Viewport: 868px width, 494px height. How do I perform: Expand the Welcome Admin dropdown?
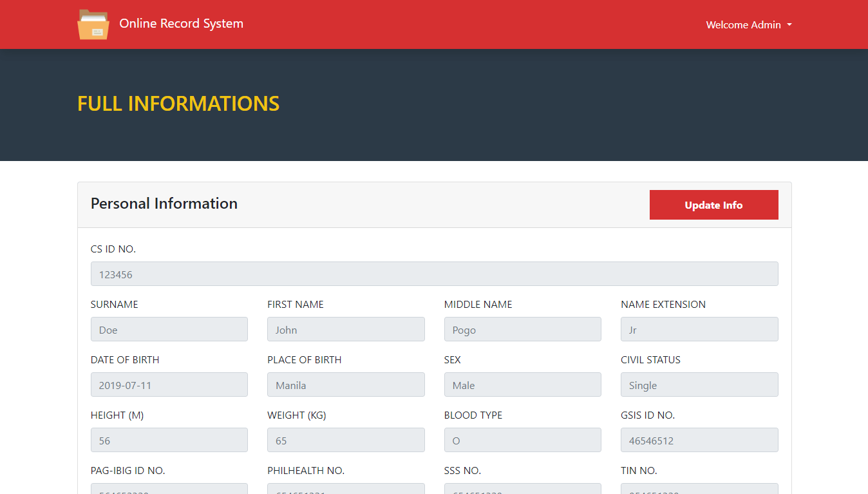(x=749, y=24)
